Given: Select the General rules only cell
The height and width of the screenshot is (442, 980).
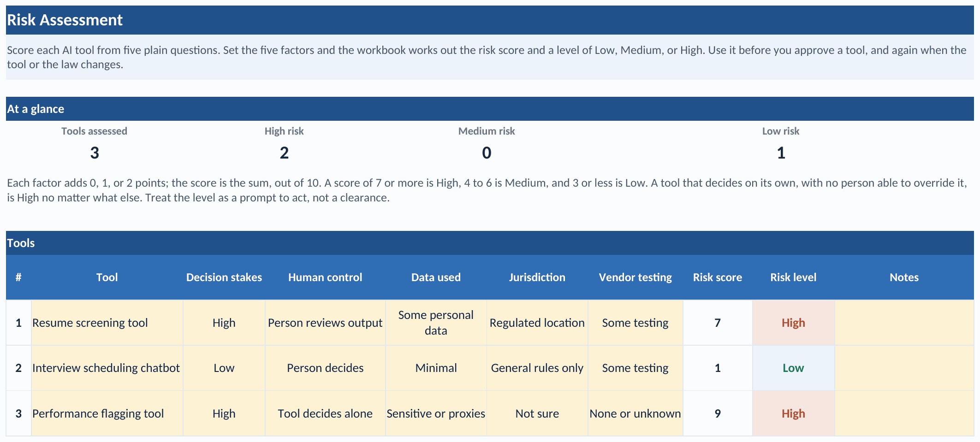Looking at the screenshot, I should pyautogui.click(x=537, y=368).
